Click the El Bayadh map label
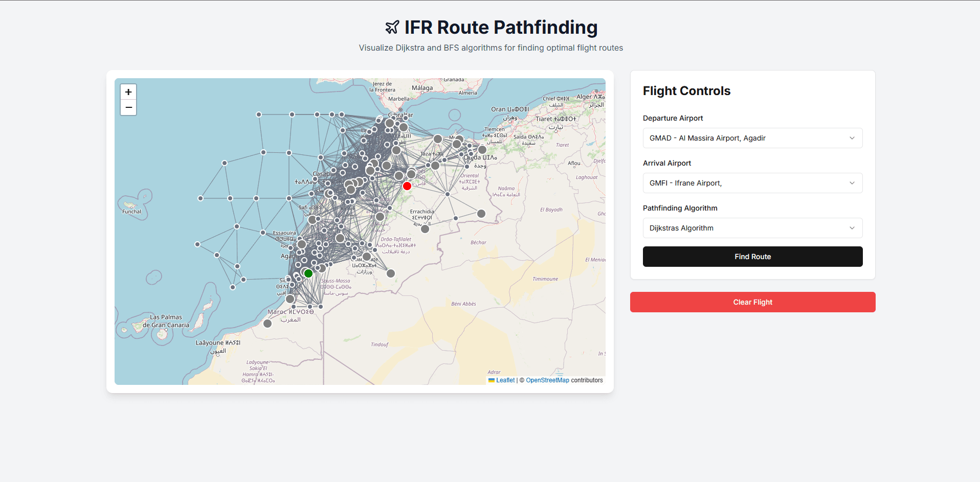 click(x=551, y=210)
